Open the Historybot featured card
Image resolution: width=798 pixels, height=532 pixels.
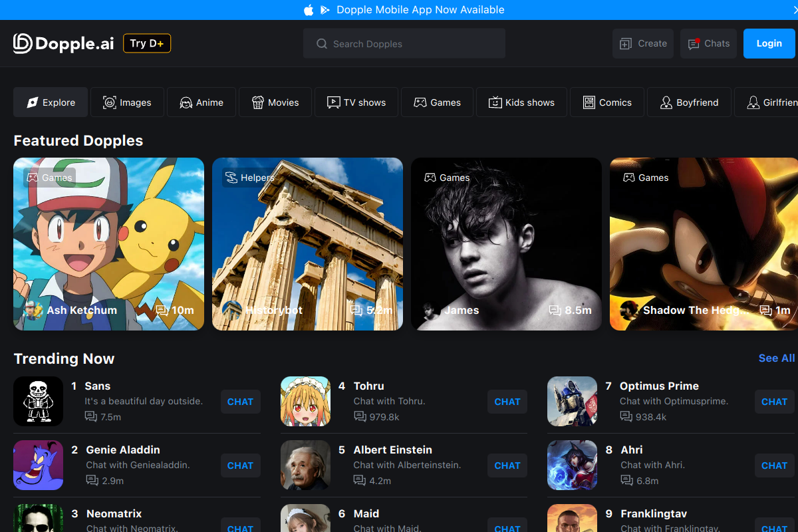[x=307, y=244]
